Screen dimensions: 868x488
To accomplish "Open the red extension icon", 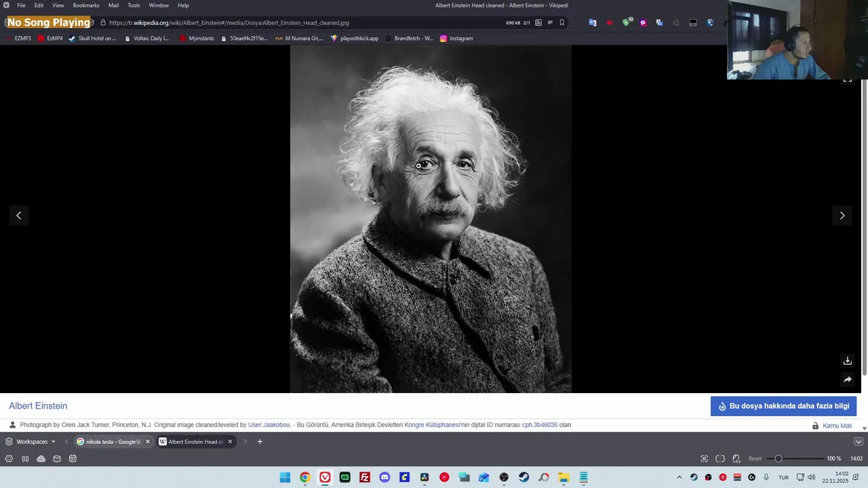I will coord(610,22).
